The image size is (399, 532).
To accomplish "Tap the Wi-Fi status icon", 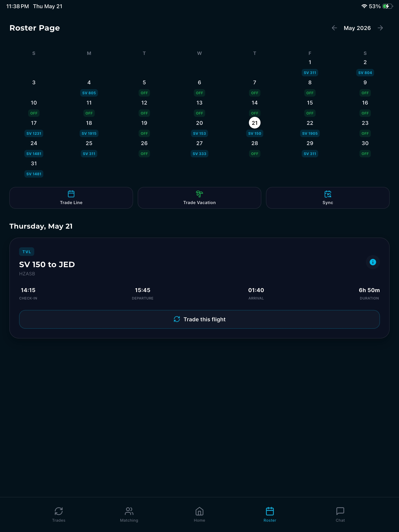I will pyautogui.click(x=364, y=6).
